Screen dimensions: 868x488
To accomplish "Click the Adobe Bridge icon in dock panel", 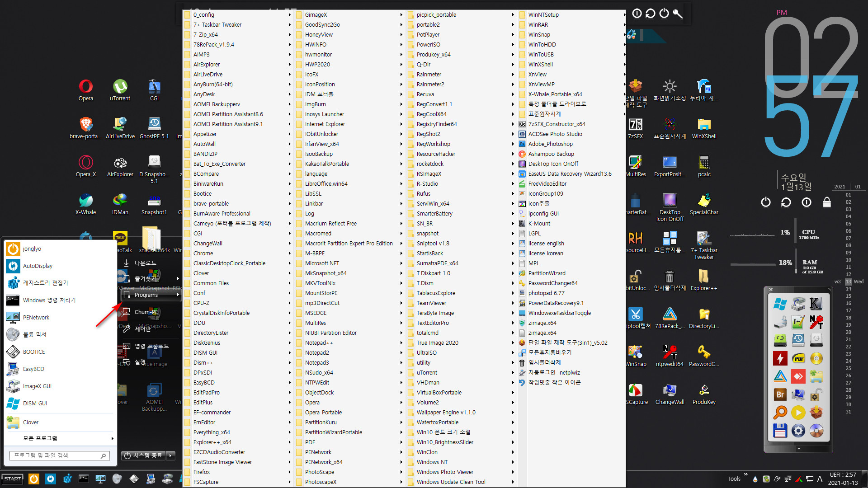I will (780, 394).
